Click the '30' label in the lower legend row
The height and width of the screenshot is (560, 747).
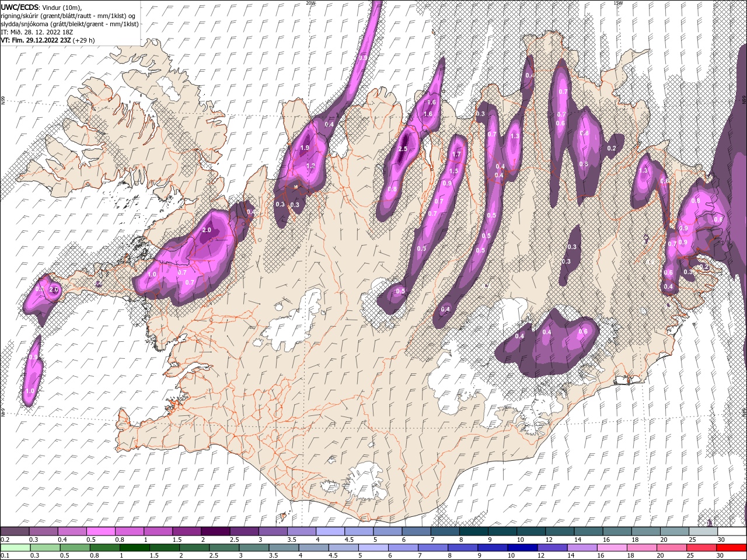721,555
